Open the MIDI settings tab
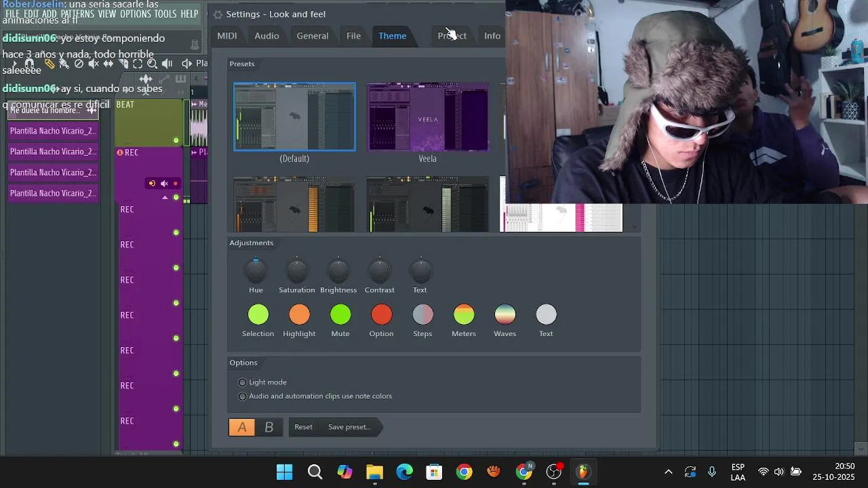The image size is (868, 488). 227,36
